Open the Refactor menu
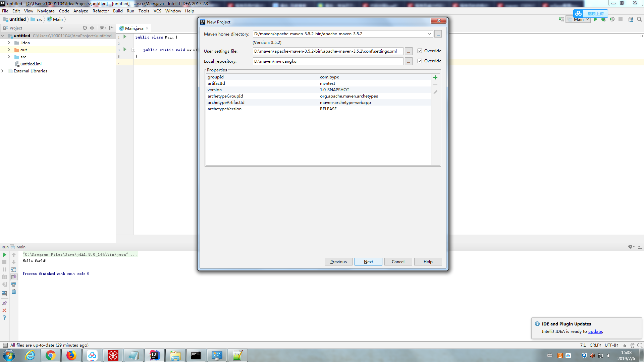644x362 pixels. (x=101, y=11)
